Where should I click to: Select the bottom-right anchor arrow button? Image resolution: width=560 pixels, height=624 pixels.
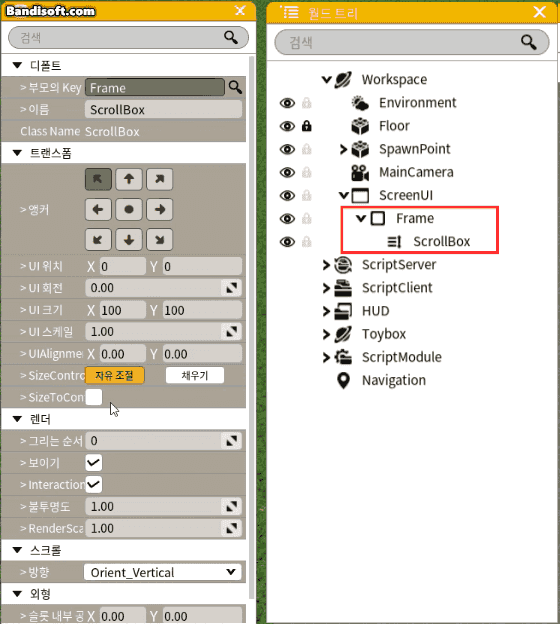(159, 240)
